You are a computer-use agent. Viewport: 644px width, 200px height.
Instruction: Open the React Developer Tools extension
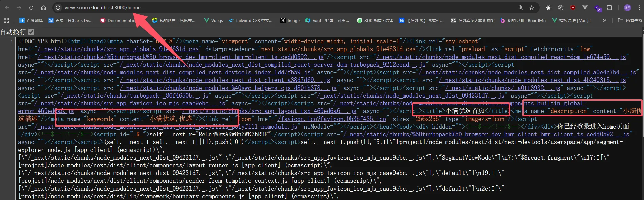click(549, 7)
